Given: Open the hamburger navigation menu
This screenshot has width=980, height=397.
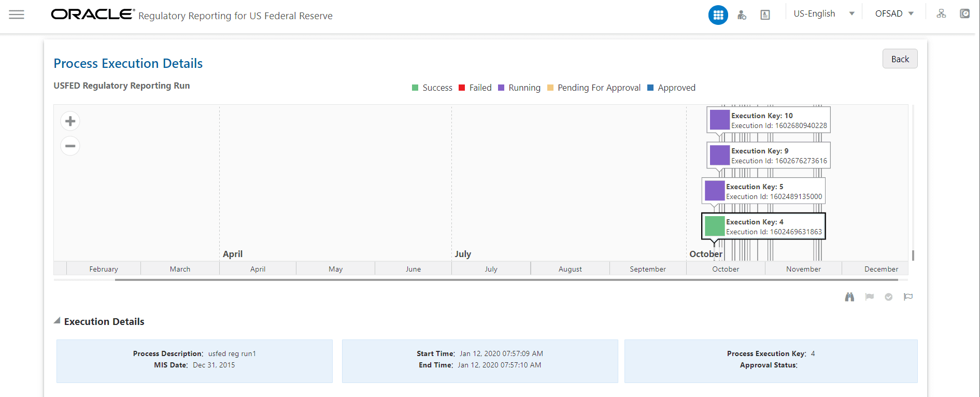Looking at the screenshot, I should coord(17,15).
